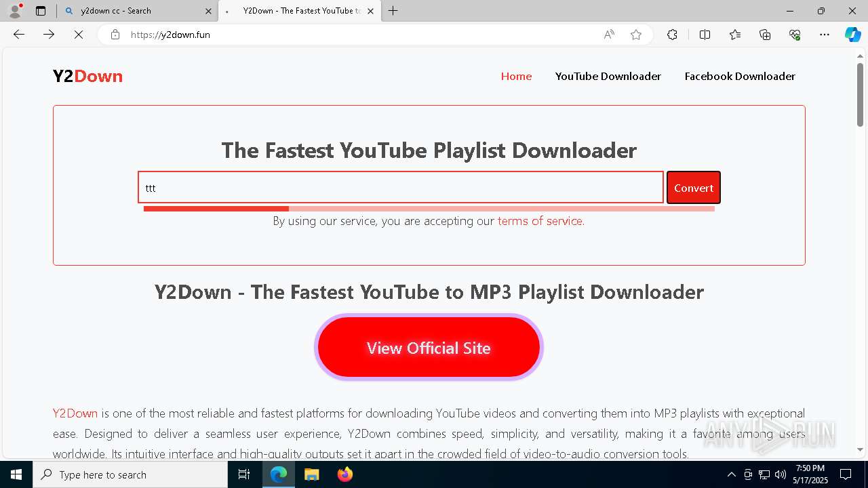
Task: Go back with the browser back arrow
Action: (x=19, y=35)
